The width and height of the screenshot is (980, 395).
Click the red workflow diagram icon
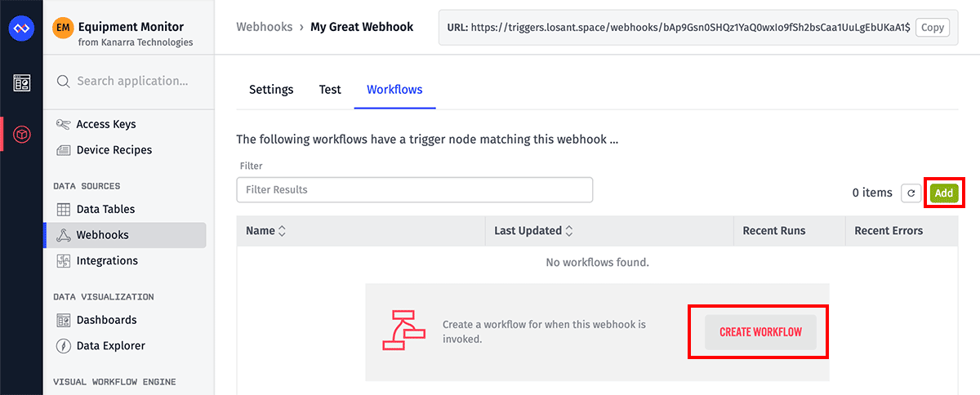pos(403,331)
